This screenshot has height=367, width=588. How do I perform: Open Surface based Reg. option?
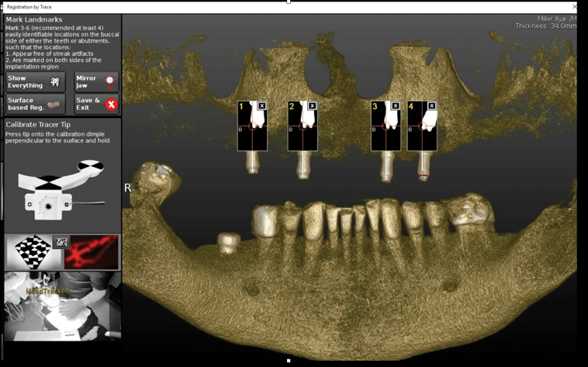[x=35, y=104]
